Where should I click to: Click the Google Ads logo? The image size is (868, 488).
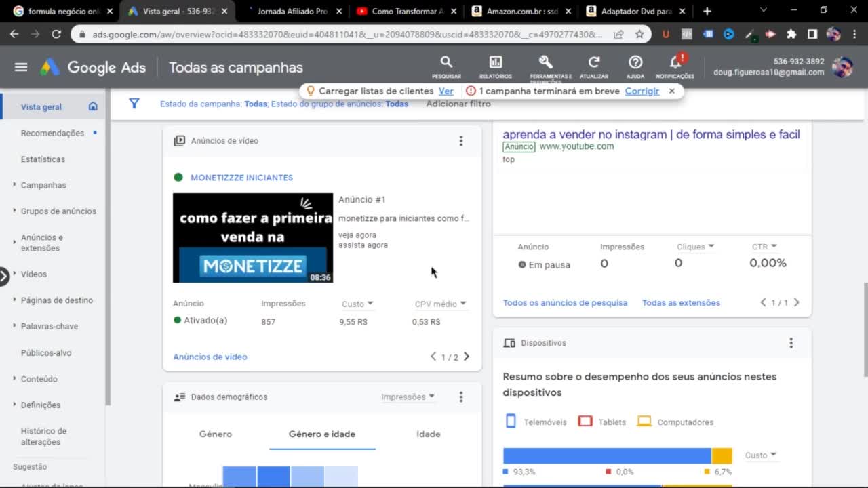[x=93, y=67]
